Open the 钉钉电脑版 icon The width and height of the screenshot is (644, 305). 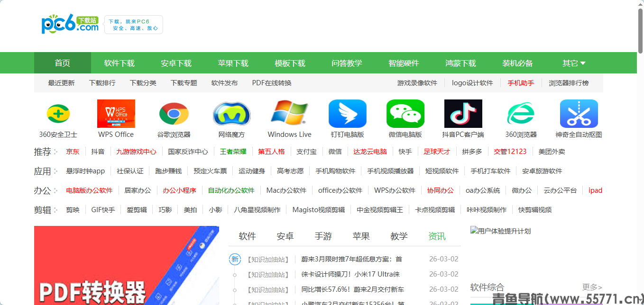point(348,114)
